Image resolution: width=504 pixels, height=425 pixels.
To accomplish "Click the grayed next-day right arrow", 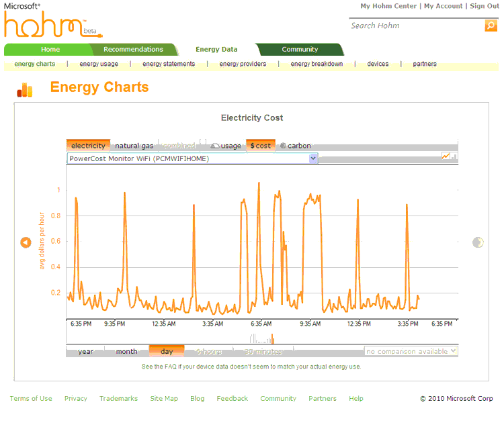I will pos(478,242).
